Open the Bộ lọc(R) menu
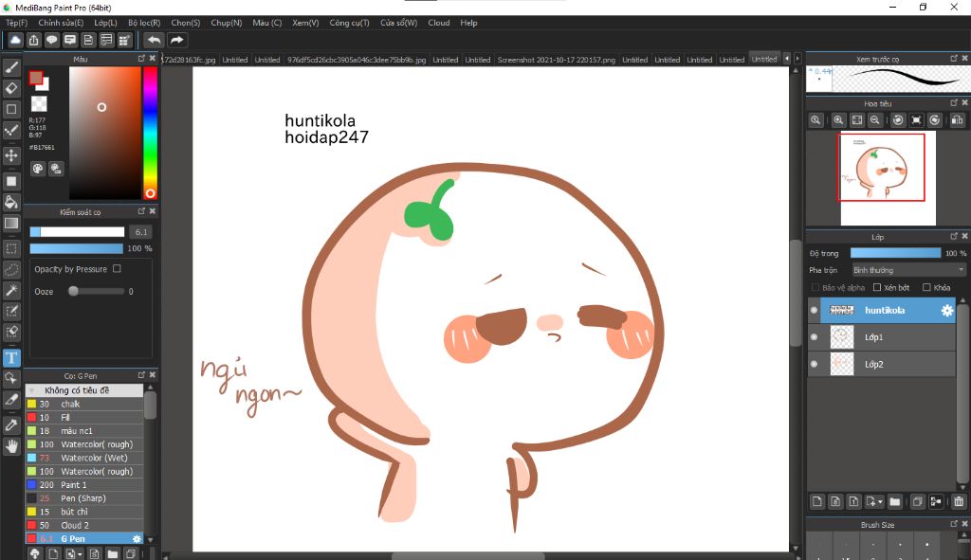This screenshot has width=971, height=560. [x=144, y=23]
